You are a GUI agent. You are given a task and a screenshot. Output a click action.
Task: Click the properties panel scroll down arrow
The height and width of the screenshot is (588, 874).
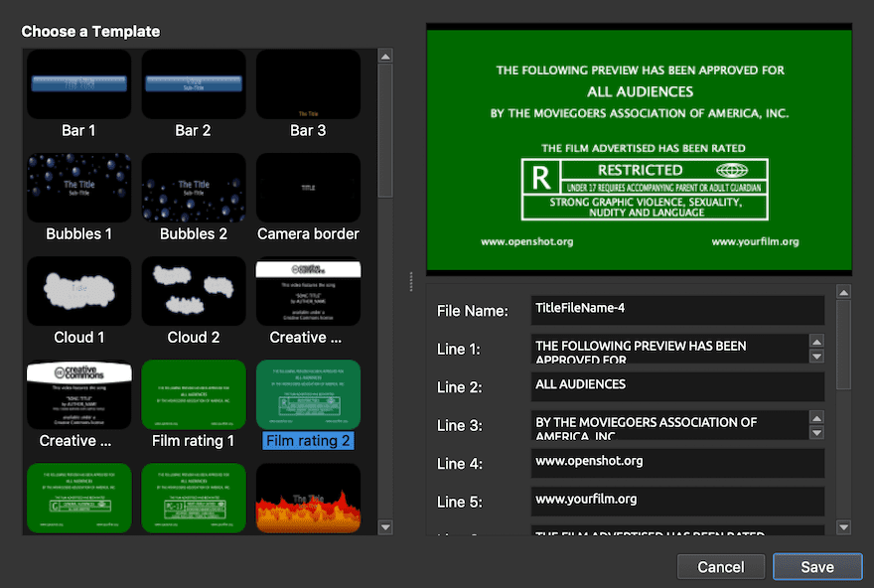coord(843,527)
